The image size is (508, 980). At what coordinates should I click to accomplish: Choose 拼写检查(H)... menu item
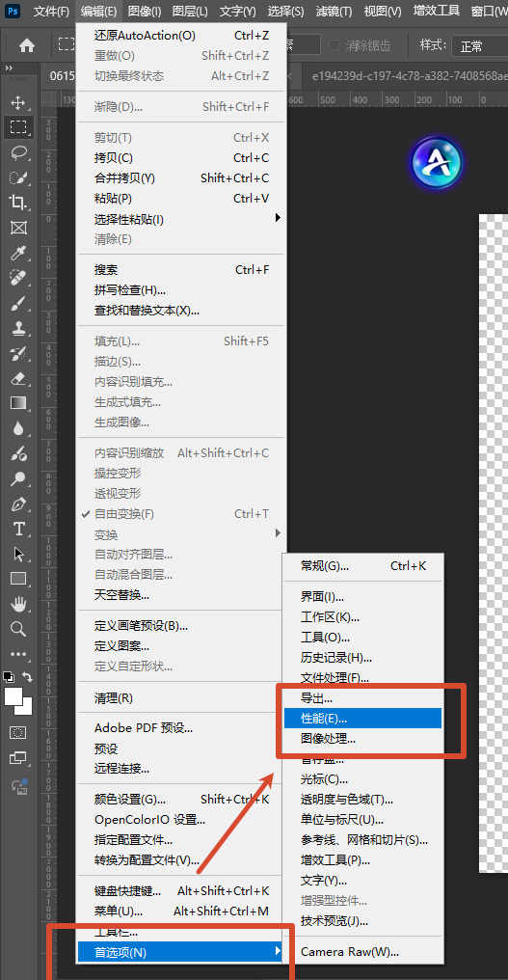(180, 290)
